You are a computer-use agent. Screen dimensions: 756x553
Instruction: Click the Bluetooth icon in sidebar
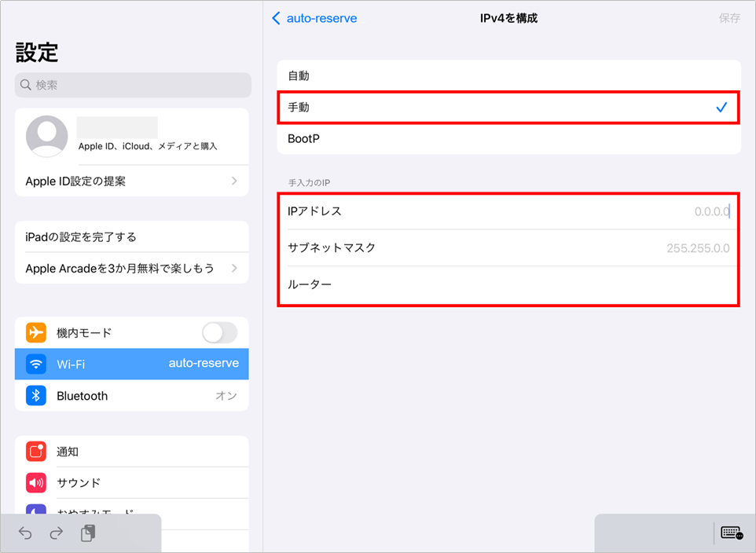(x=36, y=396)
